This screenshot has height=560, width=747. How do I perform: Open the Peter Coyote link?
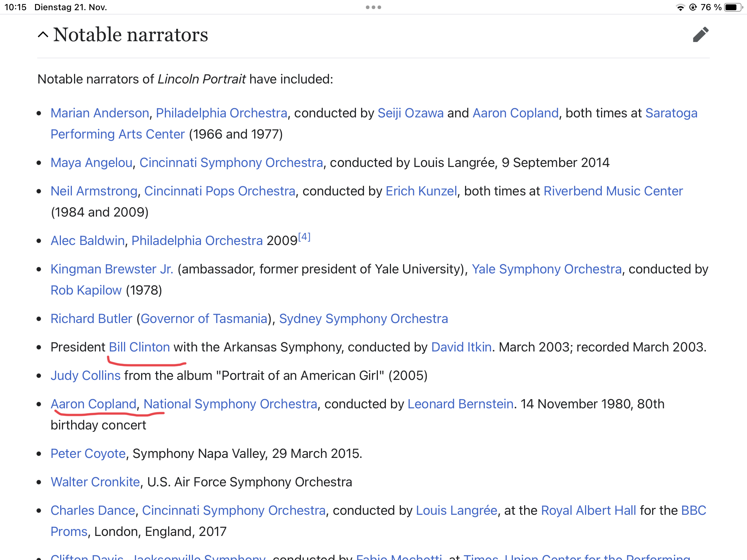(88, 454)
